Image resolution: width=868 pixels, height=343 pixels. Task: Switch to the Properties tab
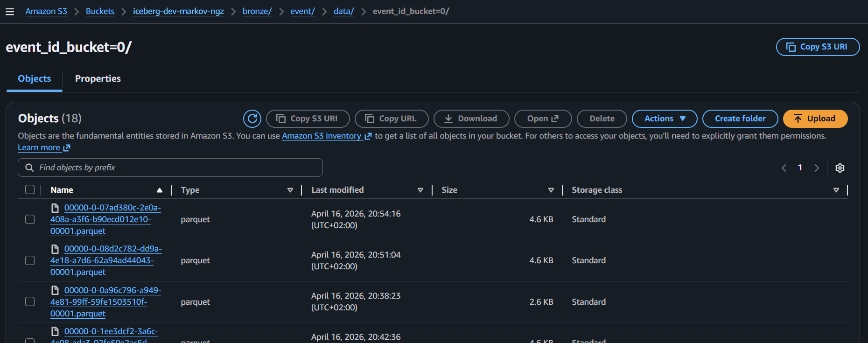(98, 78)
